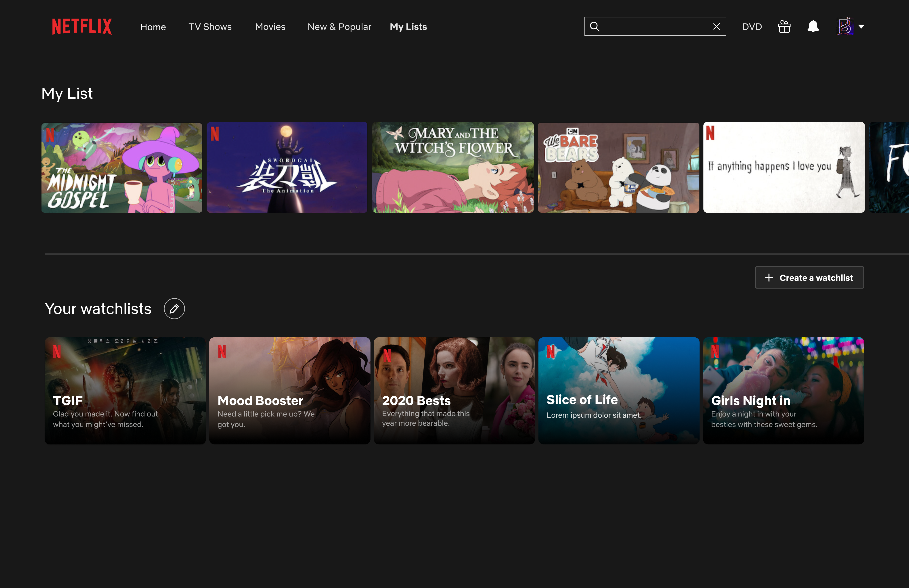Open the New & Popular page
The width and height of the screenshot is (909, 588).
click(339, 27)
